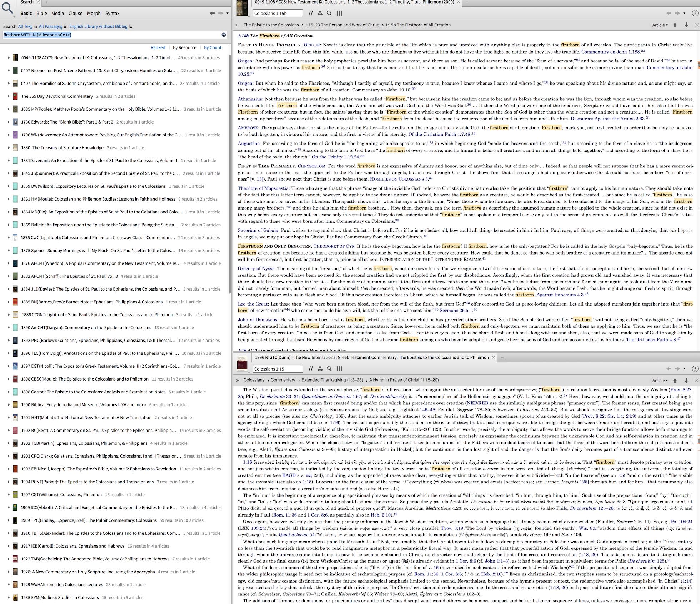
Task: Change English Library without Bibles collection
Action: [x=98, y=26]
